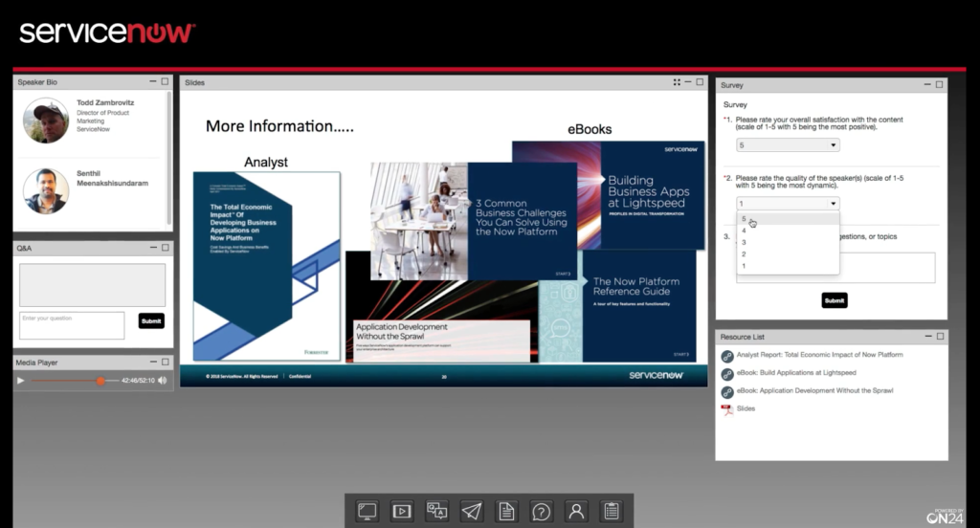Click Senthil Meenakshisundaram speaker photo

[46, 191]
